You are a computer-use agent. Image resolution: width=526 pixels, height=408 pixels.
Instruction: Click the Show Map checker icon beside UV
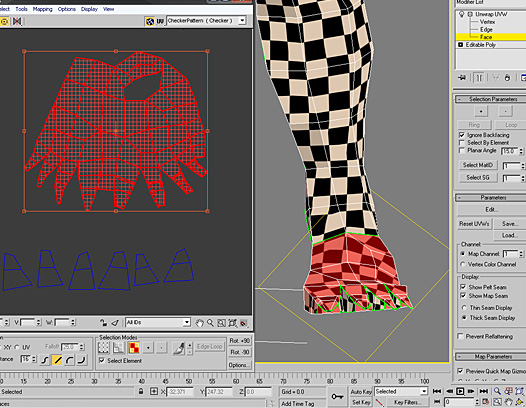(x=150, y=21)
